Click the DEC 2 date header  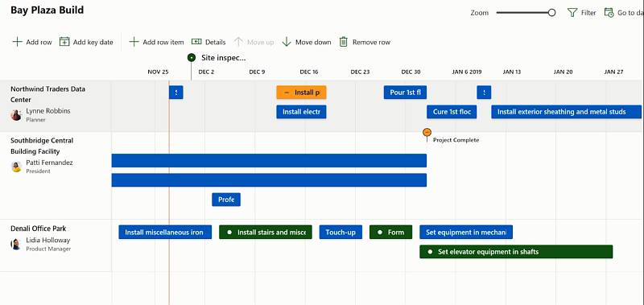tap(206, 72)
